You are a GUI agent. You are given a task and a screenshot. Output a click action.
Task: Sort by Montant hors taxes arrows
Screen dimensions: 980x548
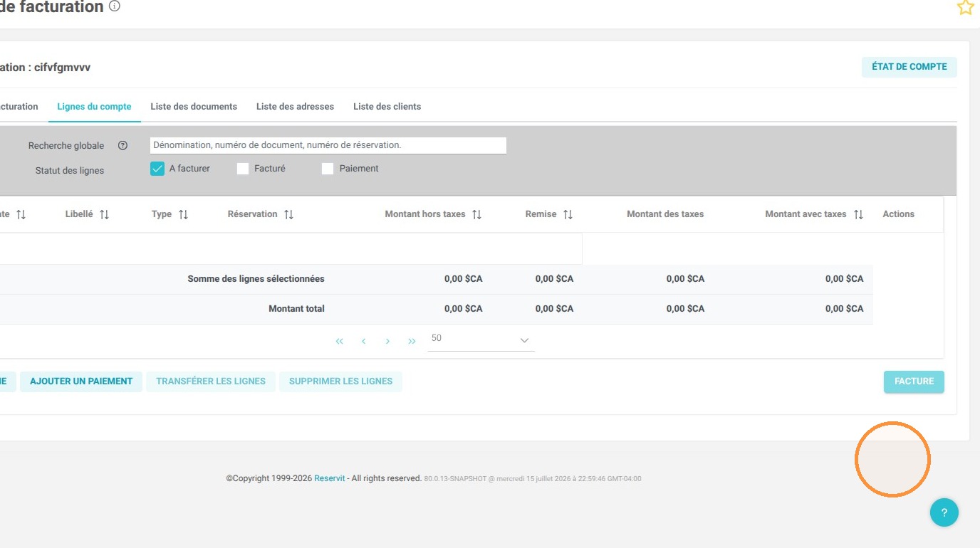477,214
